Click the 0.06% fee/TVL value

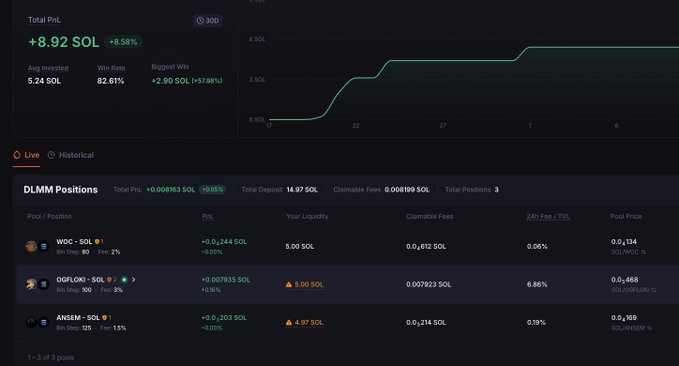[x=537, y=246]
